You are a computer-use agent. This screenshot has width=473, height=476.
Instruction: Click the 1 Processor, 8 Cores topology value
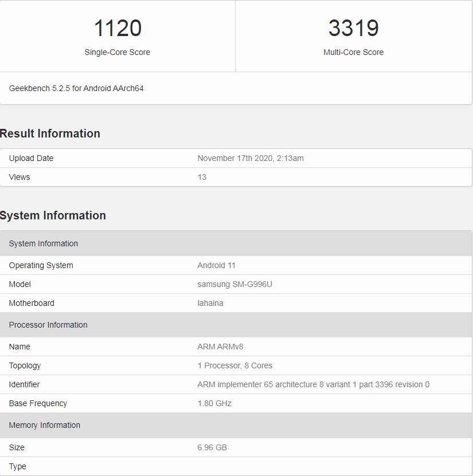234,365
